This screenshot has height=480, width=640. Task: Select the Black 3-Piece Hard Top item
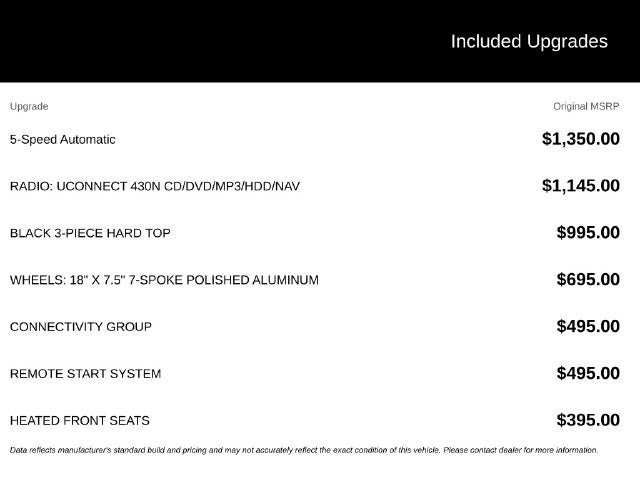[x=90, y=233]
